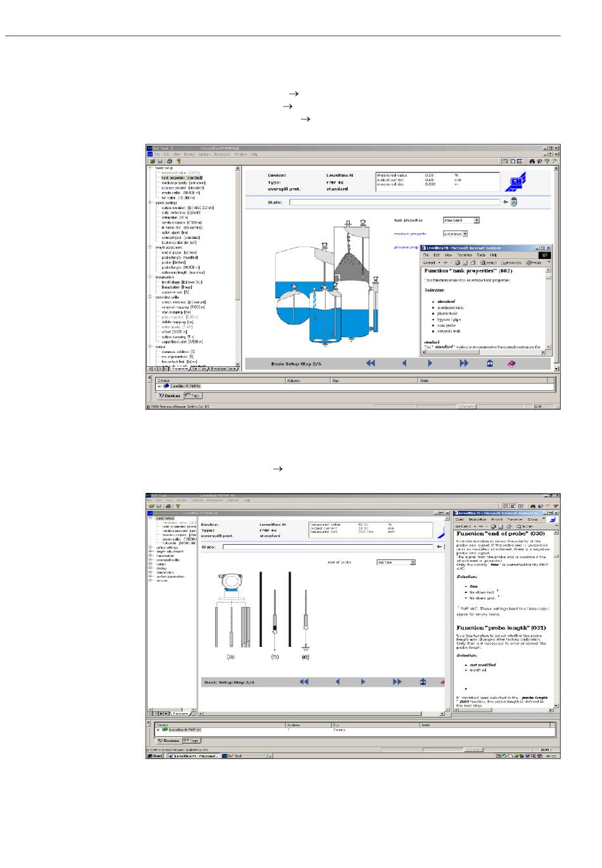Open the help book icon in Basic Setup Step 2/6
Image resolution: width=602 pixels, height=868 pixels.
tap(511, 364)
